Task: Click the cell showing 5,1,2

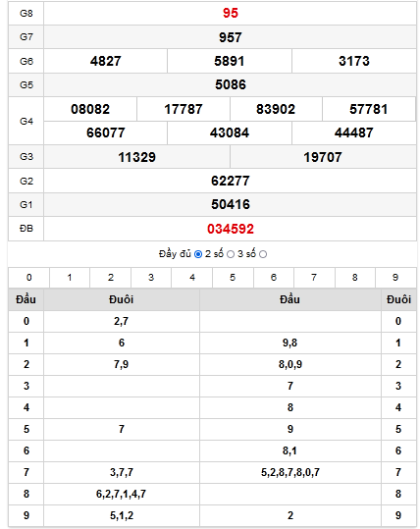Action: 122,515
